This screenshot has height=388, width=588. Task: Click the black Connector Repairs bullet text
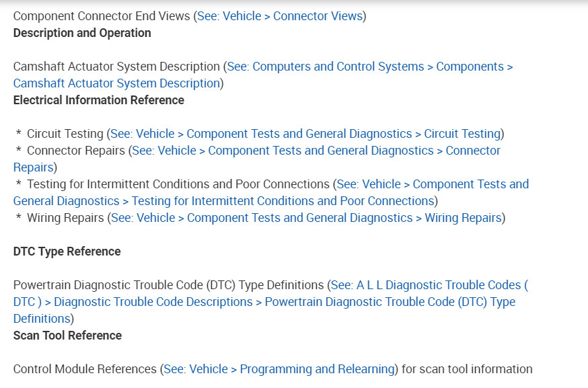[76, 151]
